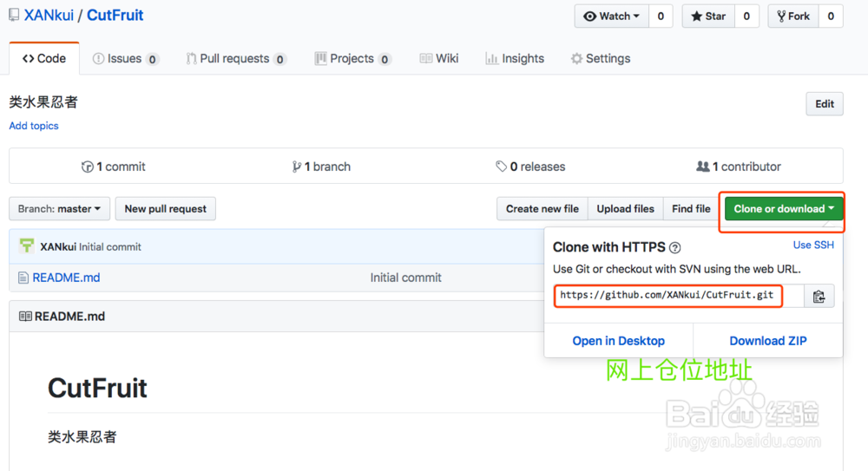The width and height of the screenshot is (868, 471).
Task: Open the Wiki tab
Action: click(439, 59)
